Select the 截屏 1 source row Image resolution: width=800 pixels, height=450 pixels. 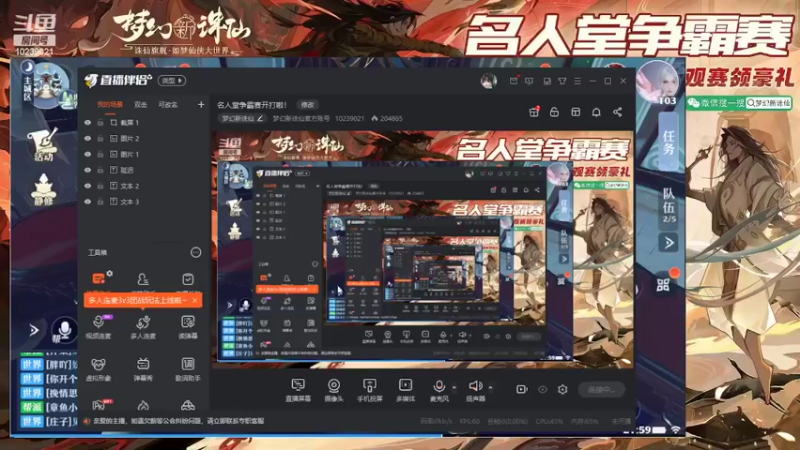click(x=144, y=123)
